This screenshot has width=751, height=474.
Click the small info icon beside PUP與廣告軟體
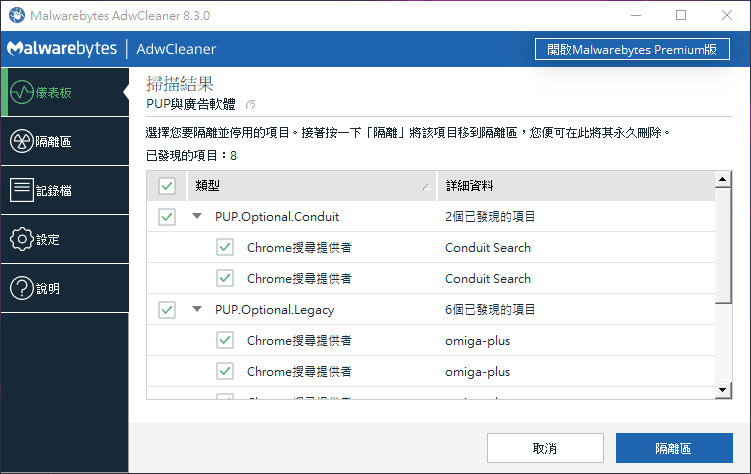click(x=250, y=104)
